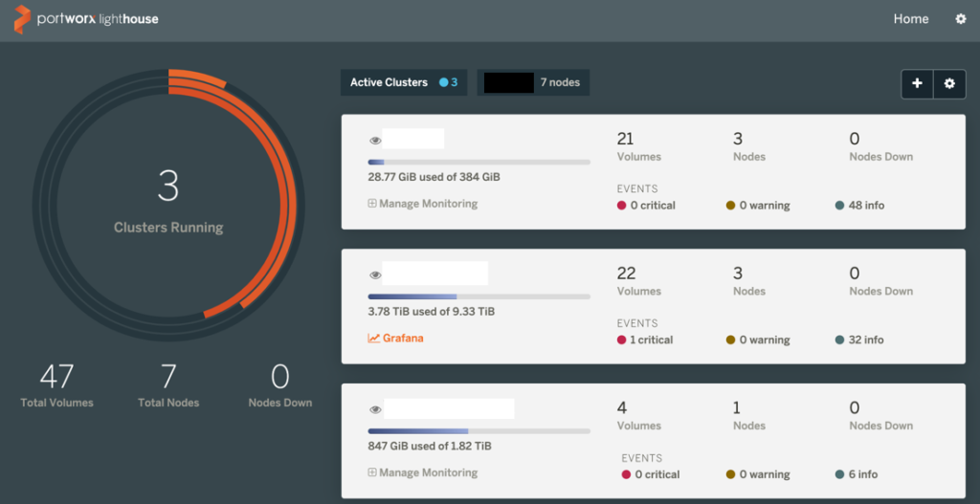Click usage bar showing 3.78 TiB used

[479, 296]
